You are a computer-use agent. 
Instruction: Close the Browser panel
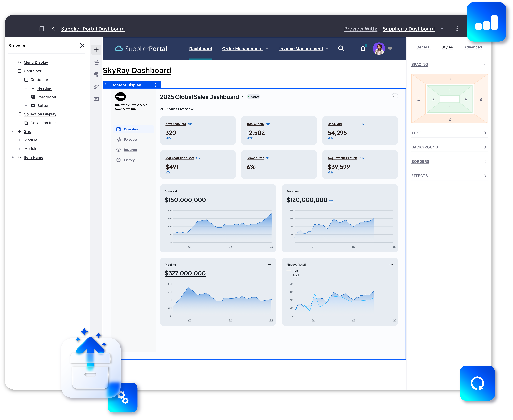82,46
